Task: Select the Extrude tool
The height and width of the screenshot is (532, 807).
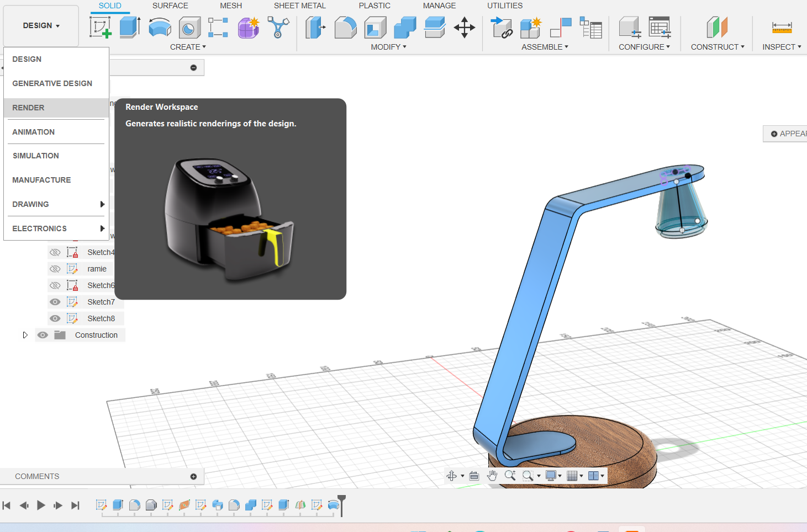Action: [x=130, y=27]
